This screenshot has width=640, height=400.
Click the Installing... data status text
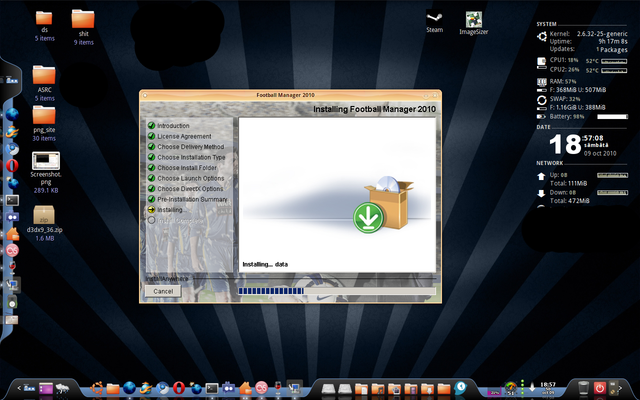(x=265, y=264)
